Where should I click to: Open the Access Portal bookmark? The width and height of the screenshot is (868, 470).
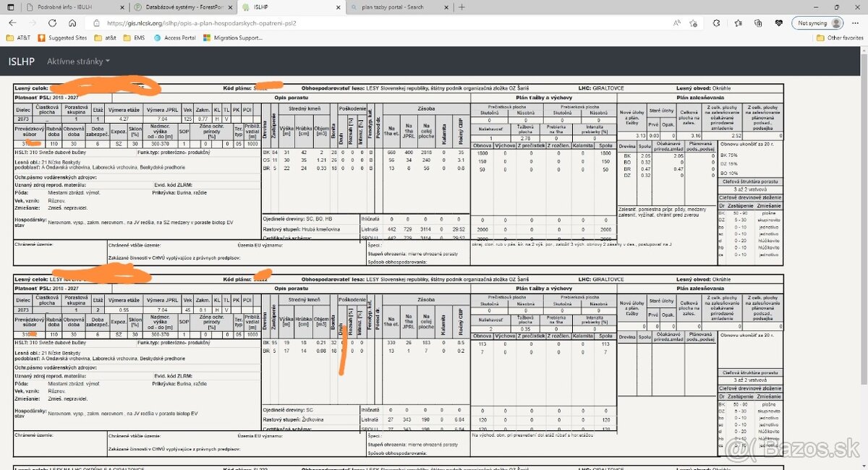pyautogui.click(x=174, y=38)
